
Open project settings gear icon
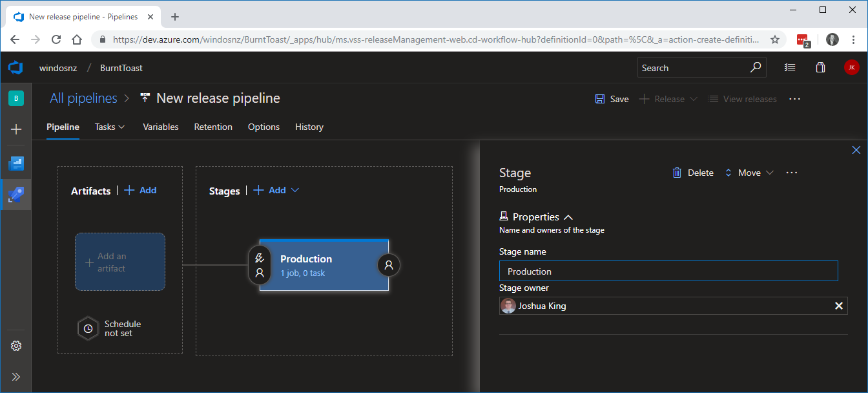click(x=16, y=346)
